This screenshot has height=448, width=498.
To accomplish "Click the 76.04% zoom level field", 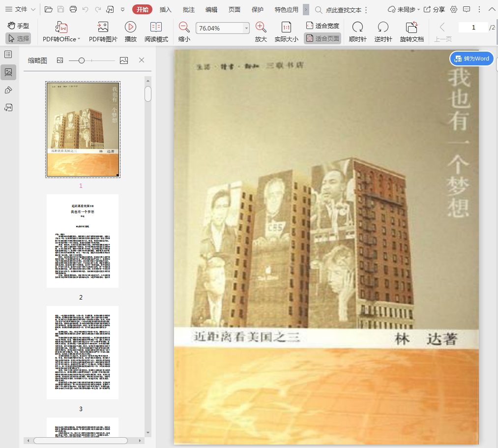I will point(220,29).
